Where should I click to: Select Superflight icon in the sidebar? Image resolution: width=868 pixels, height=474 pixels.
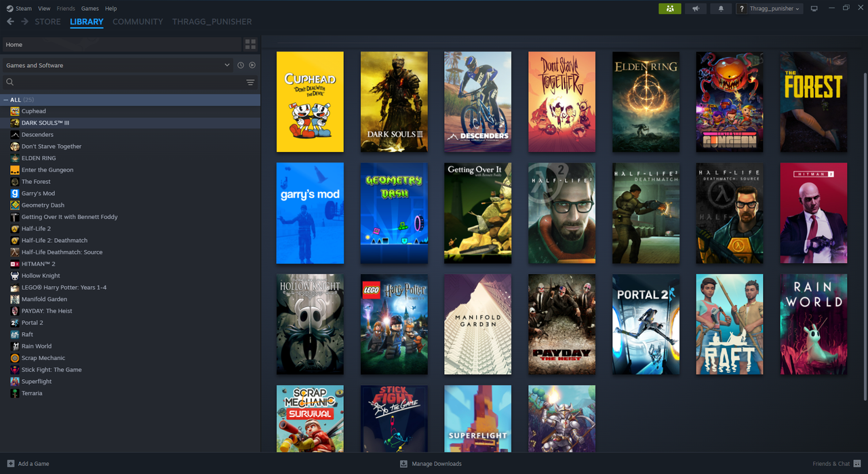[x=15, y=381]
